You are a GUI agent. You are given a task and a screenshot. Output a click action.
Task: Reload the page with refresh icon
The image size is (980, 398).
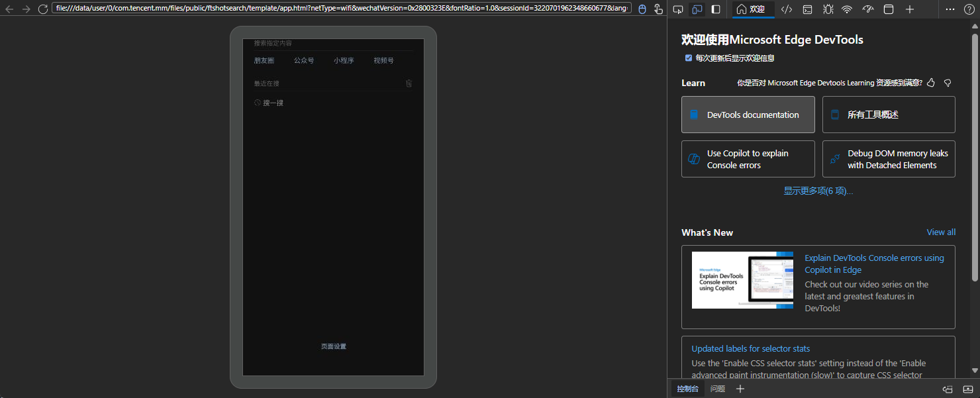tap(43, 9)
